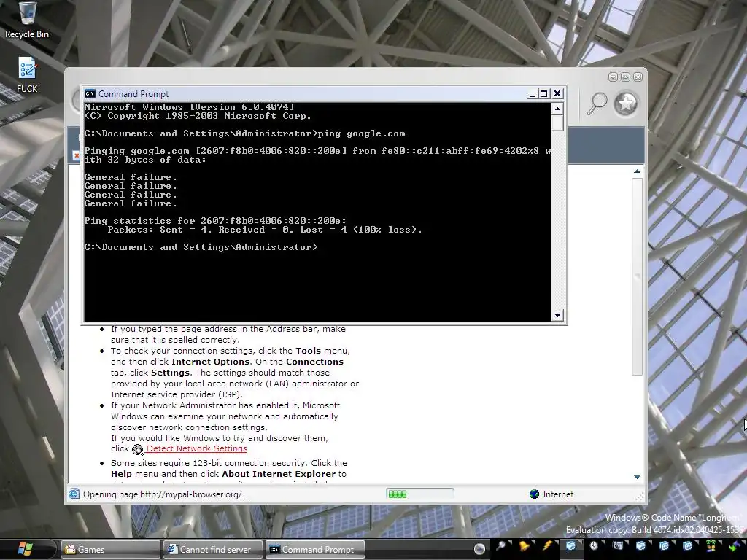The height and width of the screenshot is (560, 747).
Task: Click the people network icon in the tray
Action: pos(711,545)
